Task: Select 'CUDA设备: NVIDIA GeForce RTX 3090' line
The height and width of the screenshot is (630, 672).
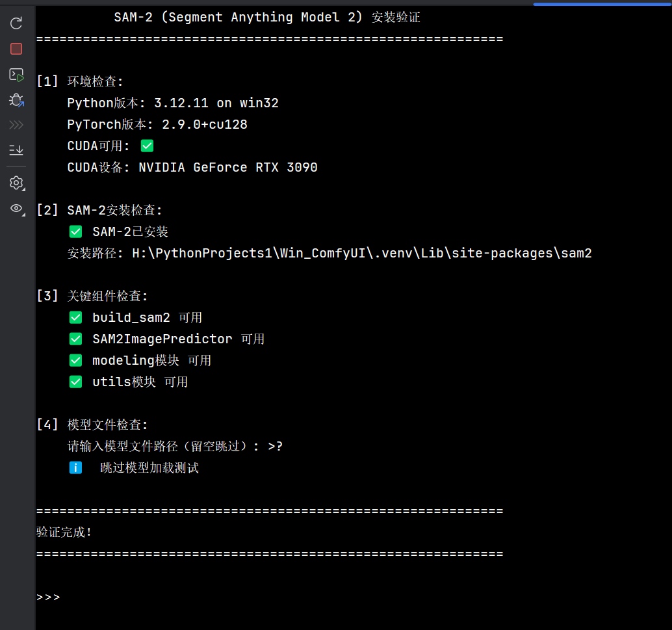Action: tap(192, 167)
